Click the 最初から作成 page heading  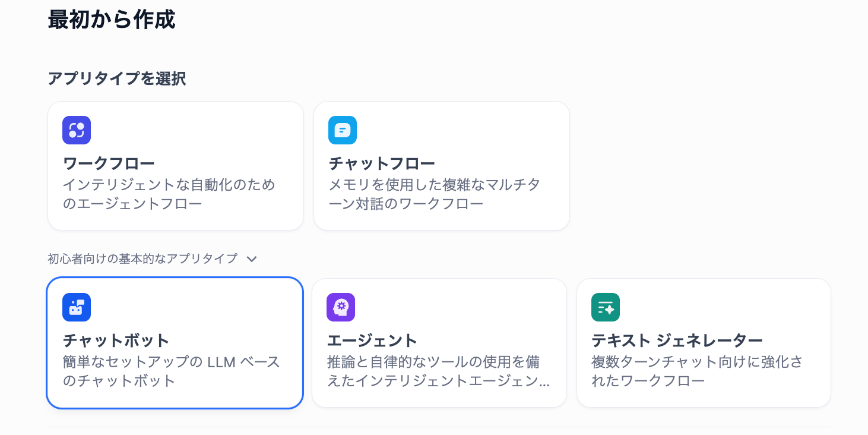[x=112, y=20]
